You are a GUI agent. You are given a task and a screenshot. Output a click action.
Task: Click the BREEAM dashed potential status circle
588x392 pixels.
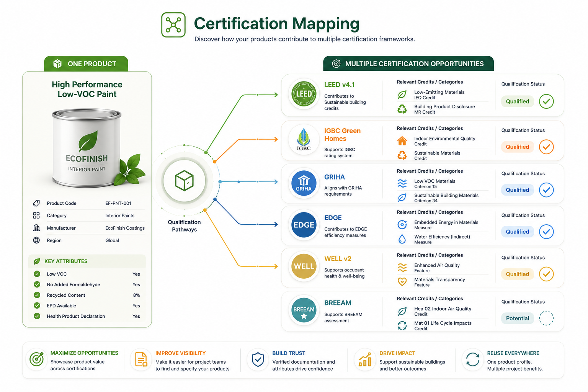546,318
